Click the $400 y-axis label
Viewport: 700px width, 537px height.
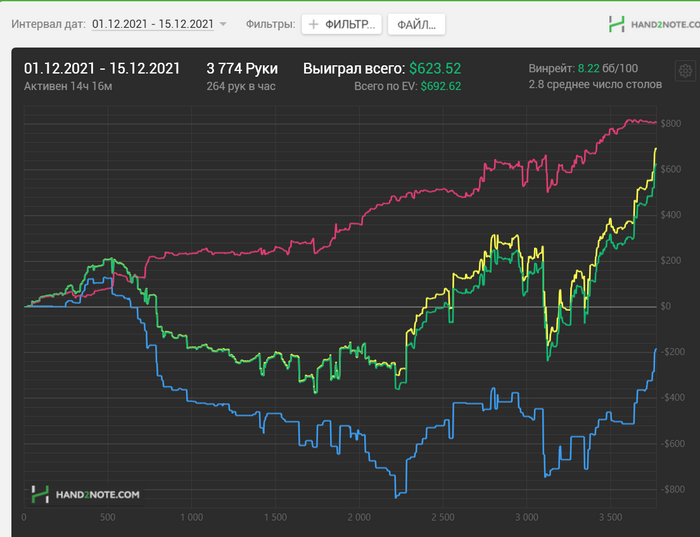click(671, 215)
